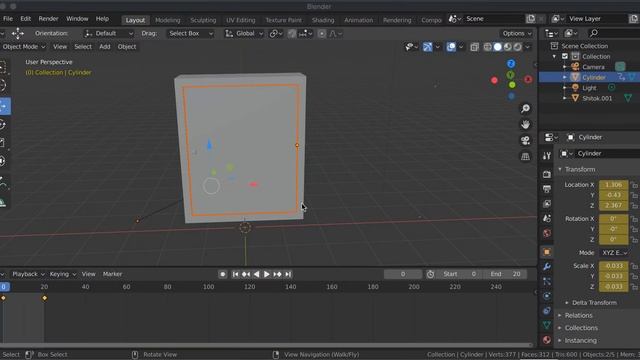Screen dimensions: 640x360
Task: Click the new scene icon beside Scene
Action: [531, 19]
